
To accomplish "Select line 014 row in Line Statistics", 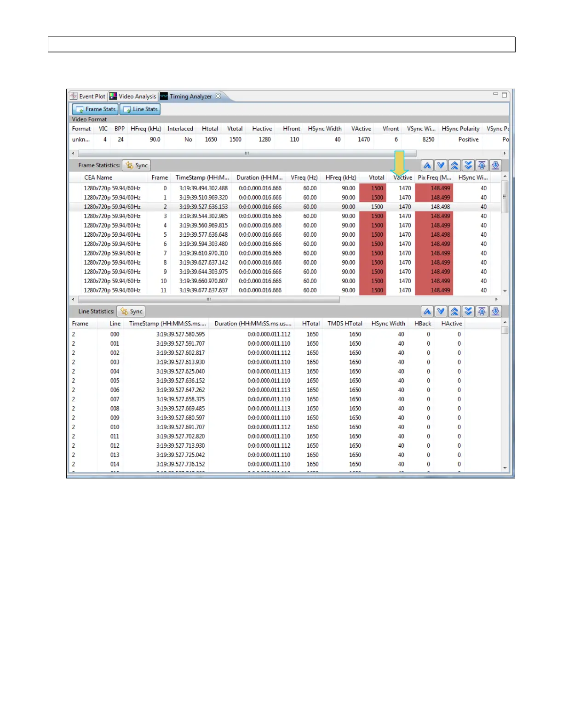I will 285,464.
